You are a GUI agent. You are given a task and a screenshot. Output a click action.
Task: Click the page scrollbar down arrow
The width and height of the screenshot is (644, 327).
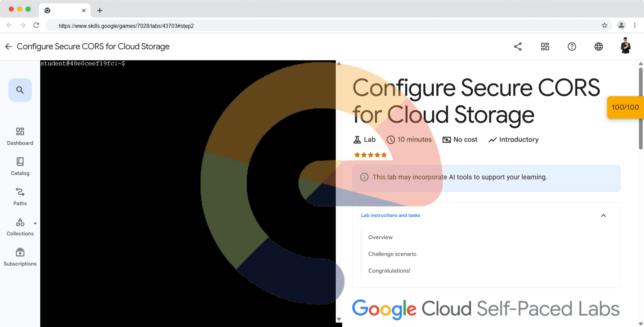pyautogui.click(x=641, y=324)
